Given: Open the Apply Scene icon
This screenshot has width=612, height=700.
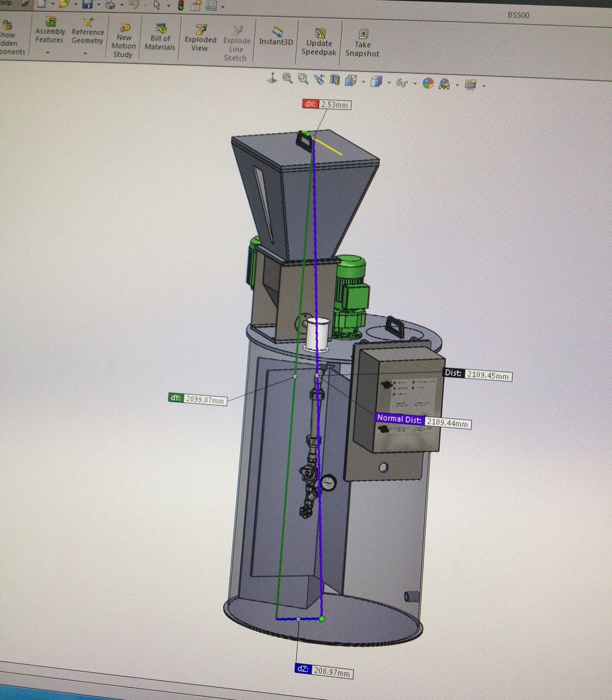Looking at the screenshot, I should coord(444,84).
